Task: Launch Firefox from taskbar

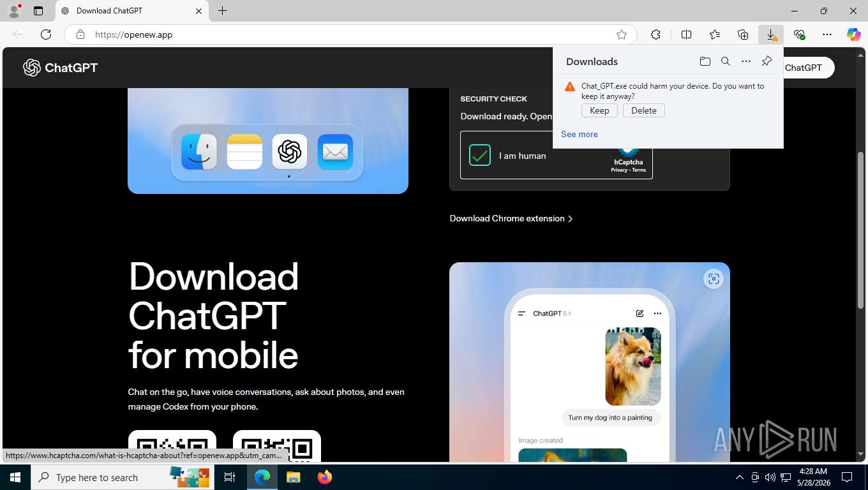Action: pos(325,477)
